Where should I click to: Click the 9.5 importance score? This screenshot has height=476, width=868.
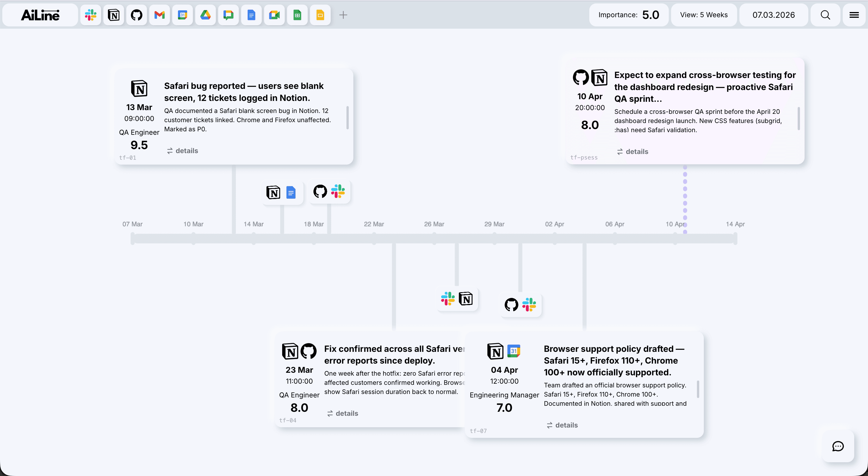tap(139, 145)
